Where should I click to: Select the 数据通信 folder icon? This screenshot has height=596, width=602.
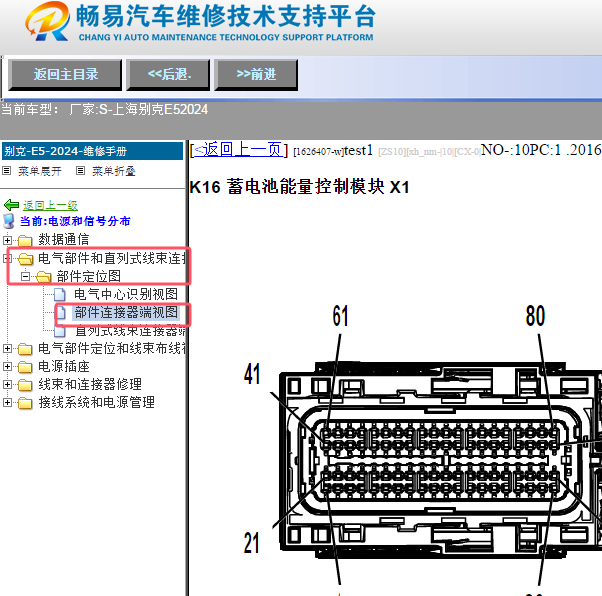tap(25, 240)
